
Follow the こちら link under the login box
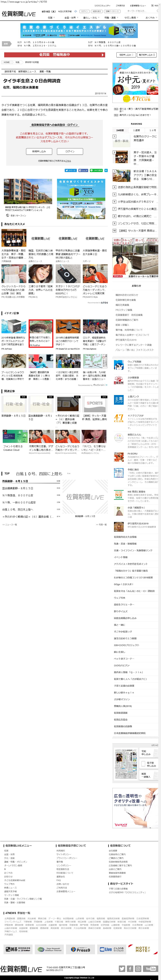[x=68, y=161]
